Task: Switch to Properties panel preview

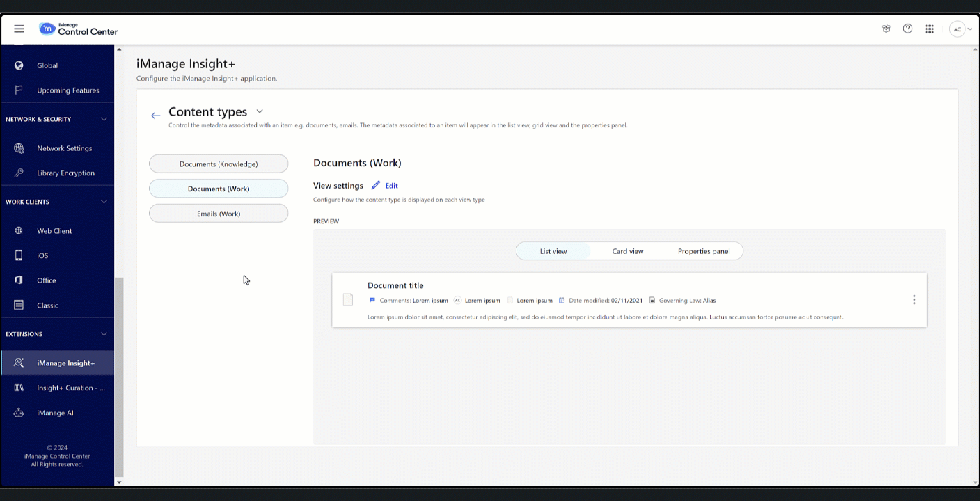Action: (x=704, y=251)
